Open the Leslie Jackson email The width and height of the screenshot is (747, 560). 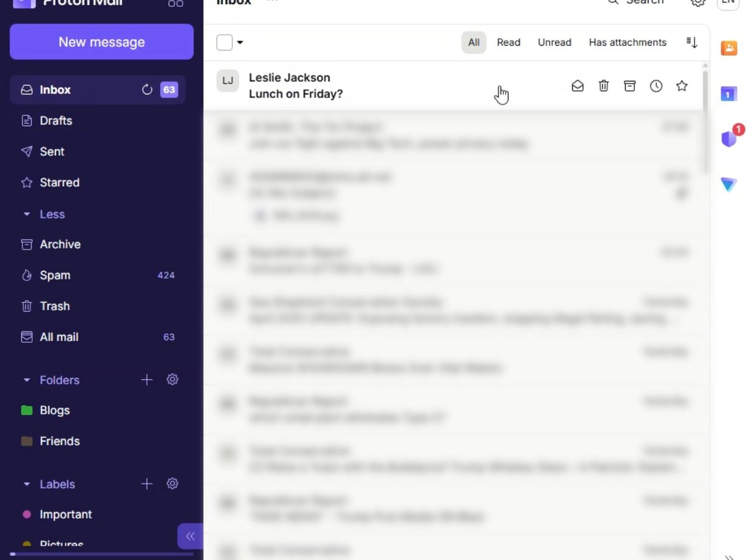(x=453, y=86)
